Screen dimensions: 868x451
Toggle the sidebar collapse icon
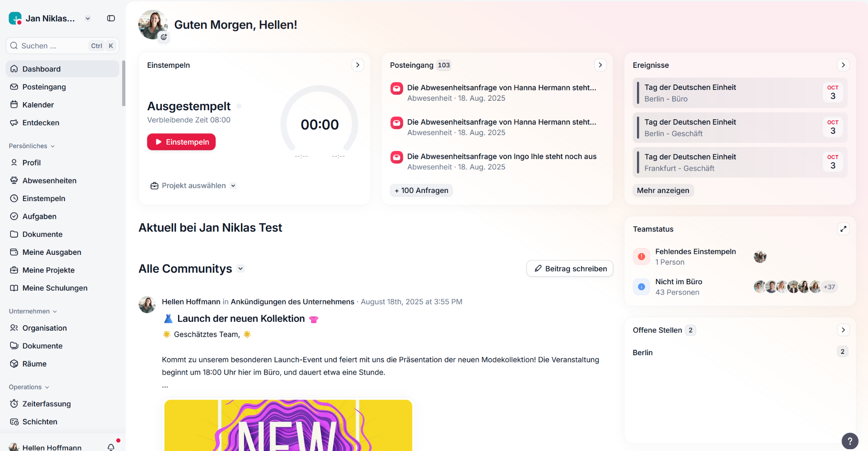click(111, 19)
